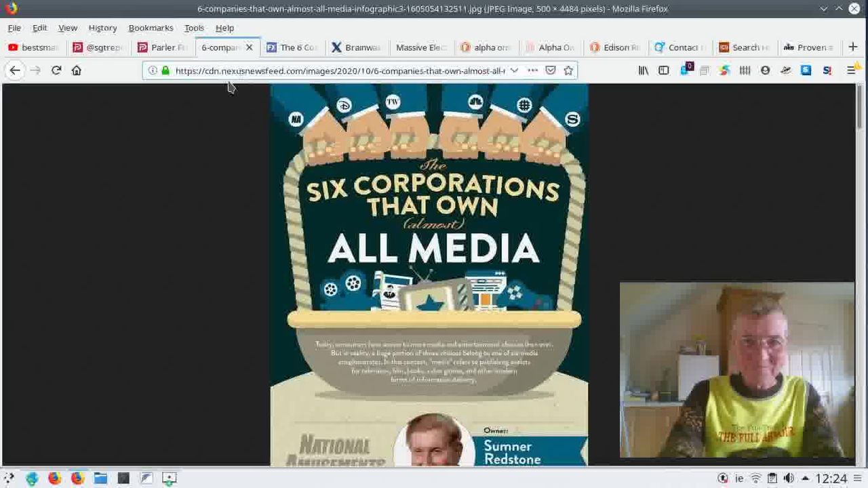Image resolution: width=868 pixels, height=488 pixels.
Task: Bookmark this page with the star icon
Action: 568,70
